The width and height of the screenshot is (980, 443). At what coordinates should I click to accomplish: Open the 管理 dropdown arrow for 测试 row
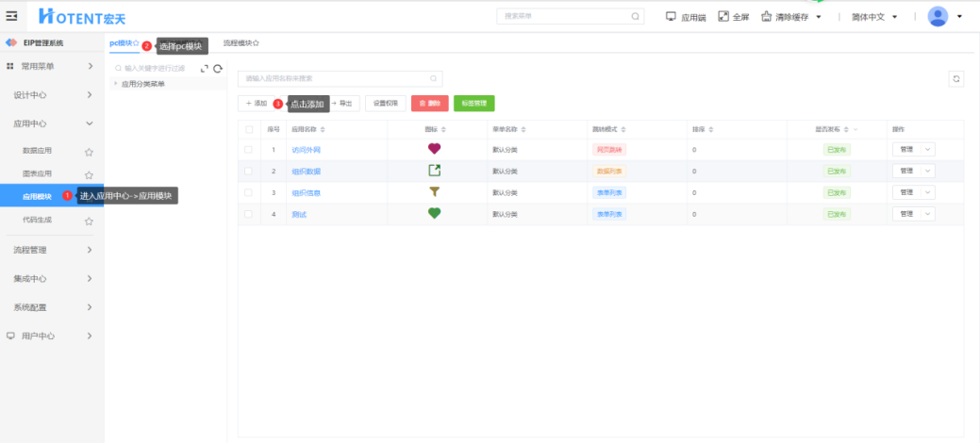926,214
